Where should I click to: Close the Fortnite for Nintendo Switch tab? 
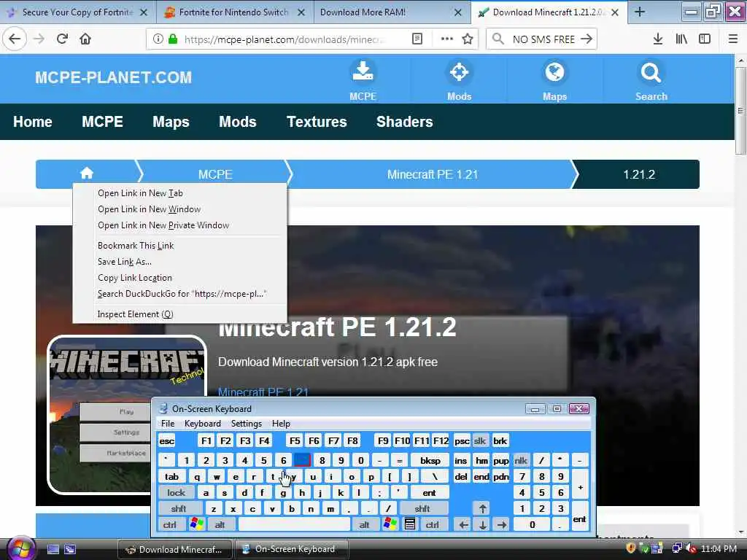(301, 12)
